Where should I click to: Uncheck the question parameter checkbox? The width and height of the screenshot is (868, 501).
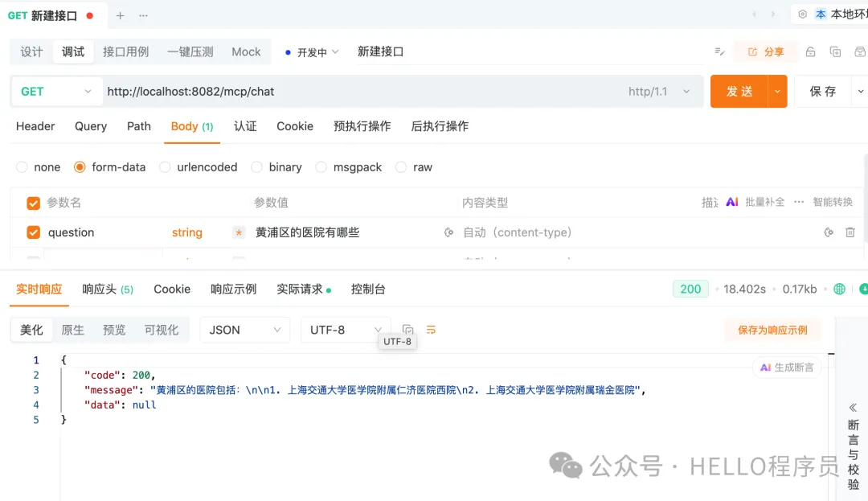click(x=33, y=232)
